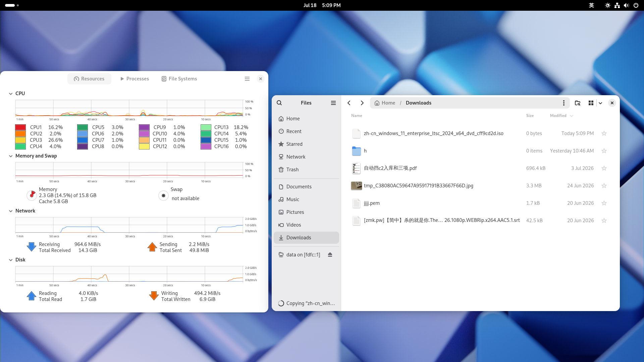This screenshot has height=362, width=644.
Task: Change the Memory usage pie color
Action: pos(32,195)
